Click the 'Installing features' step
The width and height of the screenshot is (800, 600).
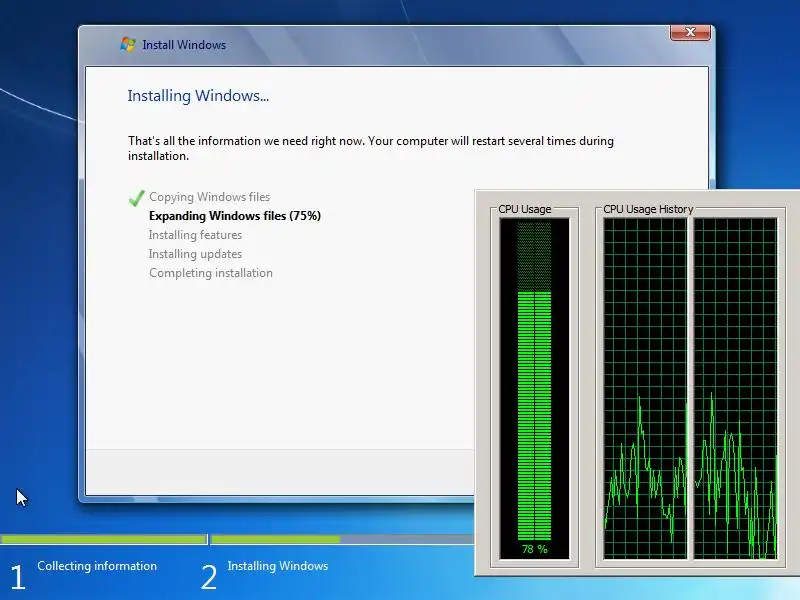[x=195, y=235]
